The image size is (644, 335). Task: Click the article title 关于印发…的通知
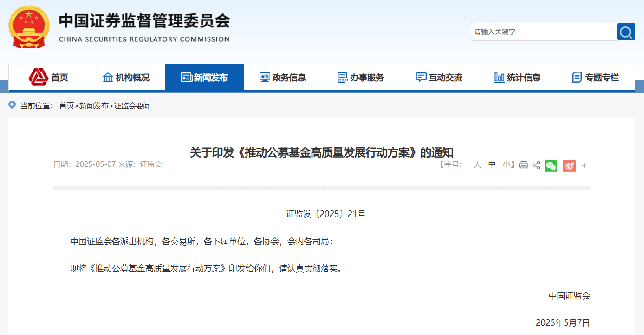coord(322,152)
